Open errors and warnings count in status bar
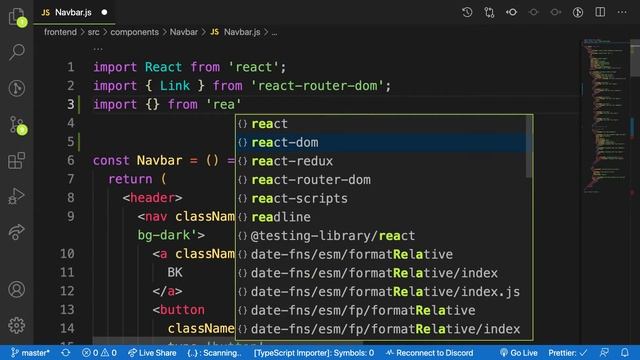Viewport: 640px width, 360px height. pyautogui.click(x=99, y=353)
